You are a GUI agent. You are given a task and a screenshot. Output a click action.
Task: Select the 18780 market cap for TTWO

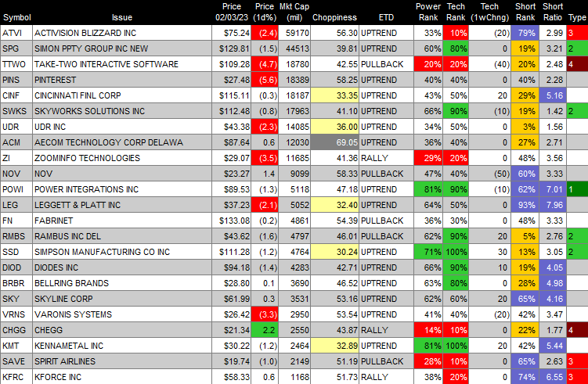tap(294, 64)
